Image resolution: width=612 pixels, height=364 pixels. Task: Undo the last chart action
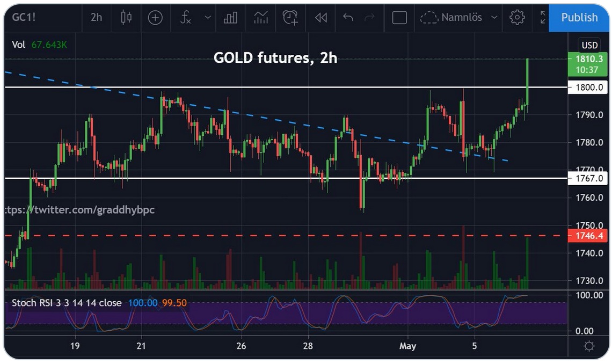[x=348, y=18]
